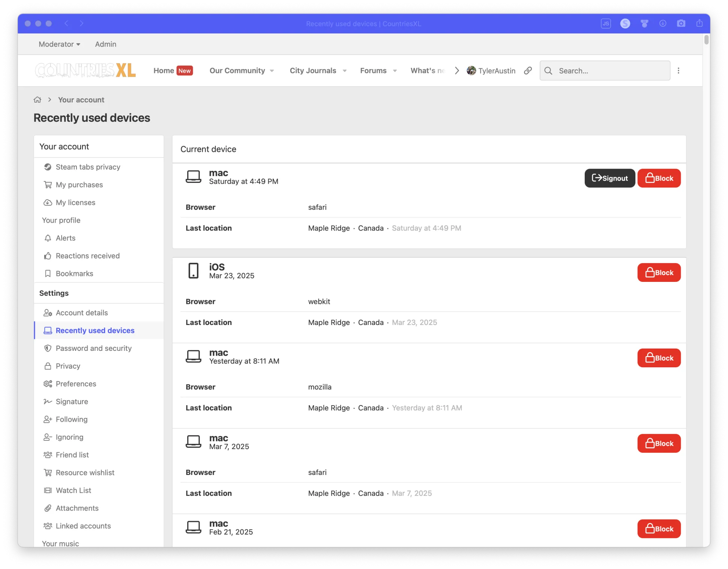Open Watch List in sidebar

click(x=99, y=490)
